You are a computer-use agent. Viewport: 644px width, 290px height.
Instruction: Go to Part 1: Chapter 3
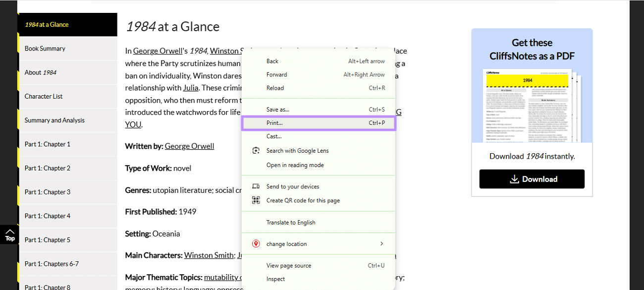(48, 192)
